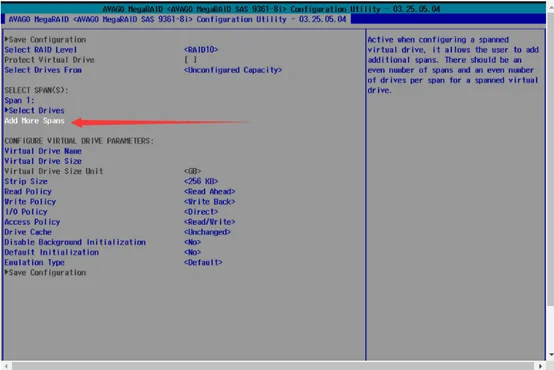Image resolution: width=554 pixels, height=370 pixels.
Task: Open the Unchanged drive cache dropdown
Action: coord(207,232)
